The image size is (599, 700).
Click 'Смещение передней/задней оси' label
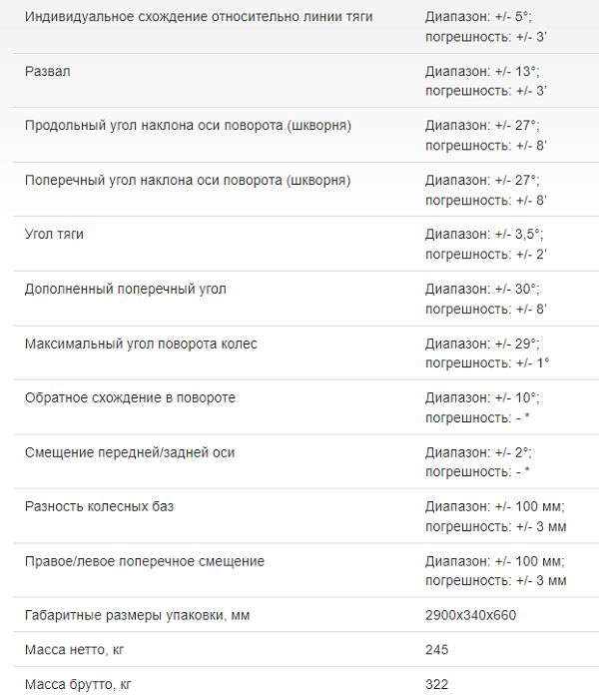(130, 452)
